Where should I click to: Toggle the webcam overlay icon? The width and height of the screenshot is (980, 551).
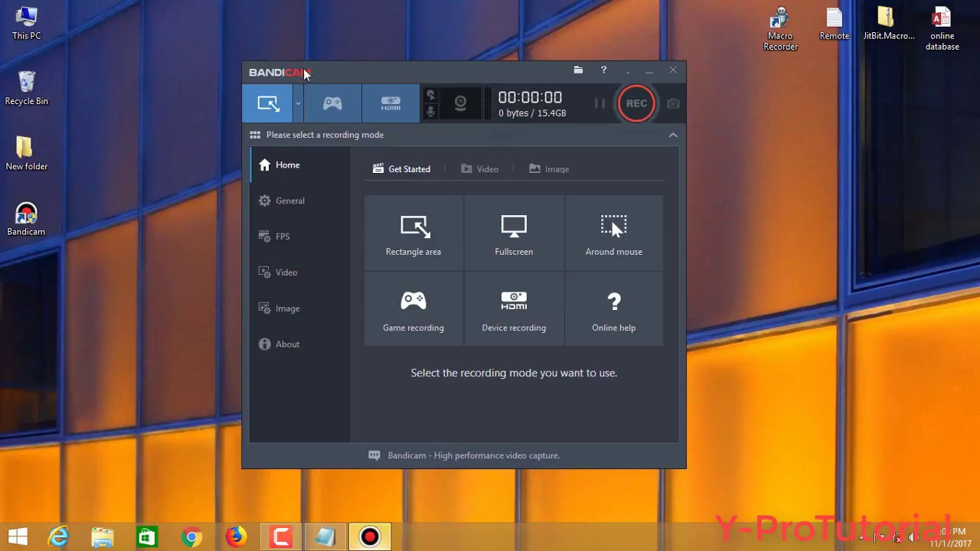pos(460,103)
